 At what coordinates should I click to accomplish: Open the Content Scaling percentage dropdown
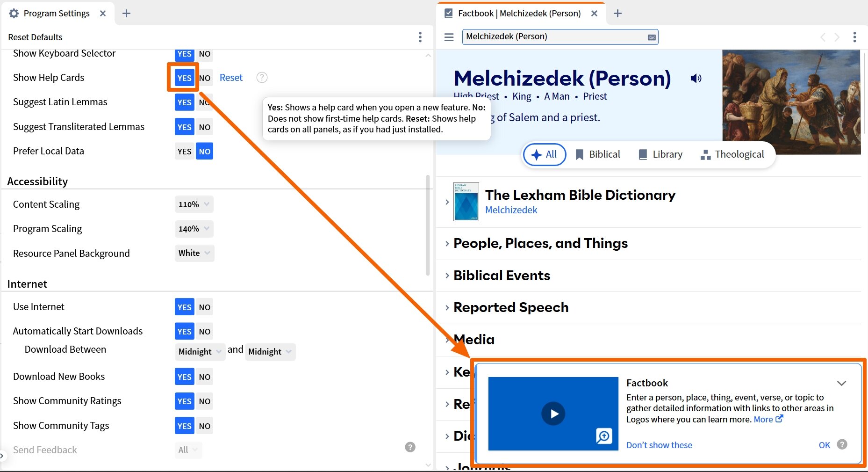click(194, 204)
